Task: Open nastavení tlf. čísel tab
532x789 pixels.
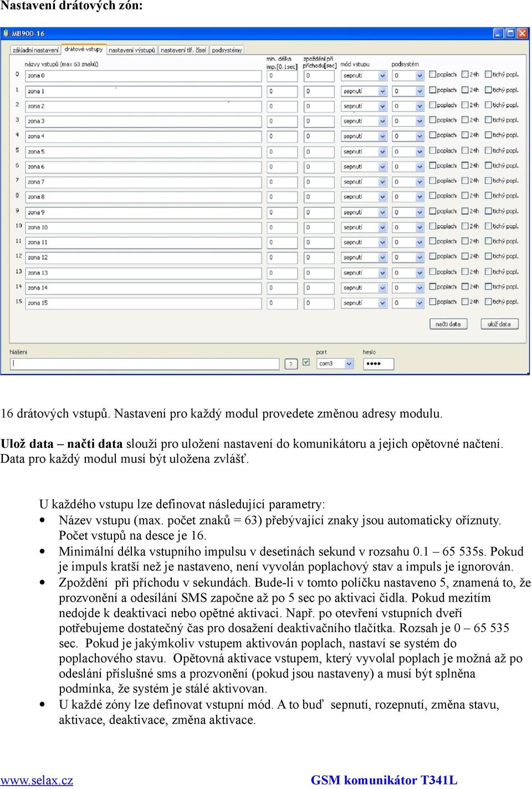Action: [183, 50]
